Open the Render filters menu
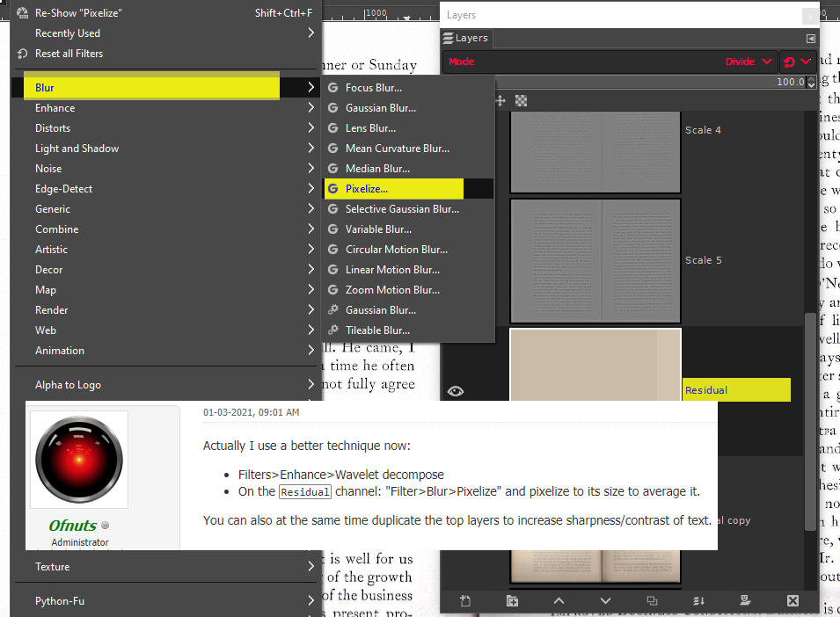This screenshot has height=617, width=840. click(165, 310)
